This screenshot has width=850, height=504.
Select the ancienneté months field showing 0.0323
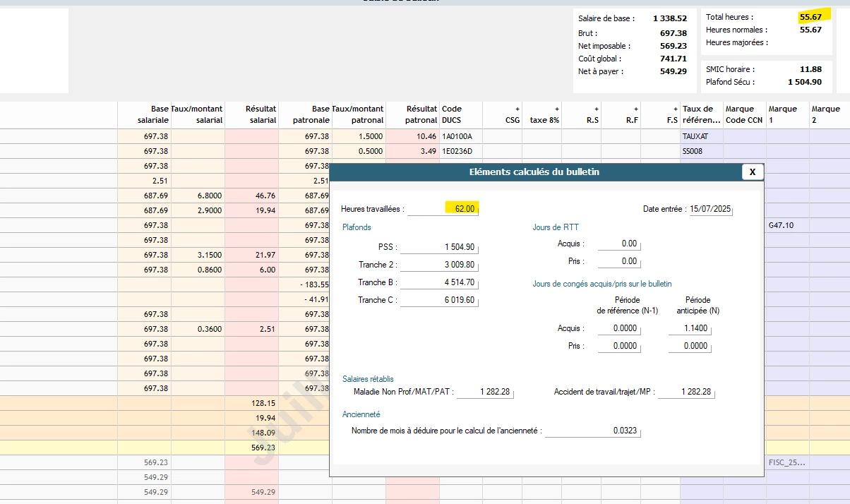click(593, 430)
